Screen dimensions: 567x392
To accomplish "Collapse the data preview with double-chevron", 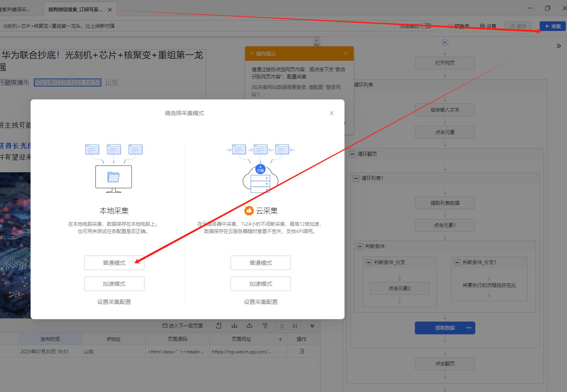I will 312,326.
